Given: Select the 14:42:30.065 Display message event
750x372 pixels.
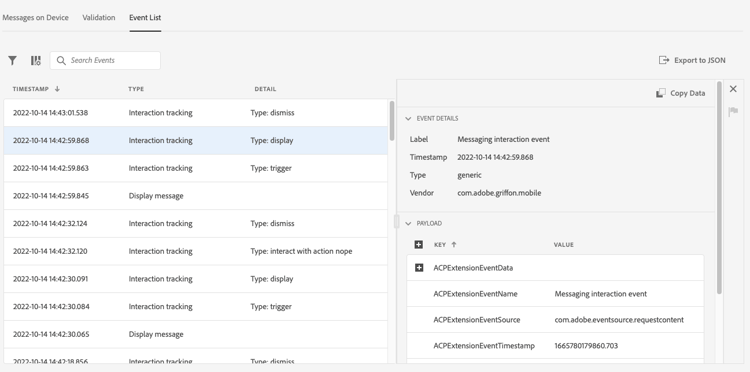Looking at the screenshot, I should [196, 335].
